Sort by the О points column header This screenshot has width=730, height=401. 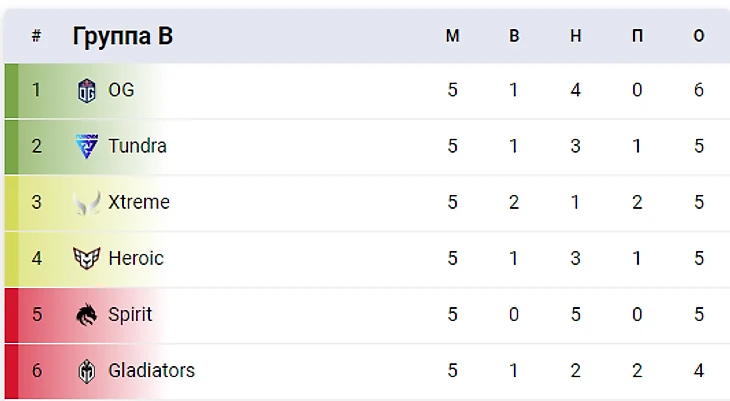pyautogui.click(x=698, y=37)
